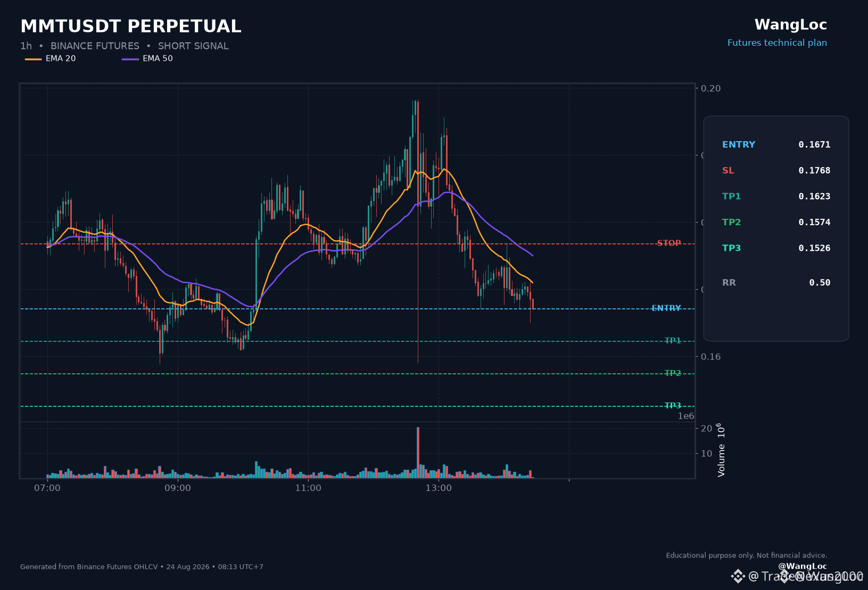Click the tallest red volume spike bar

click(418, 453)
